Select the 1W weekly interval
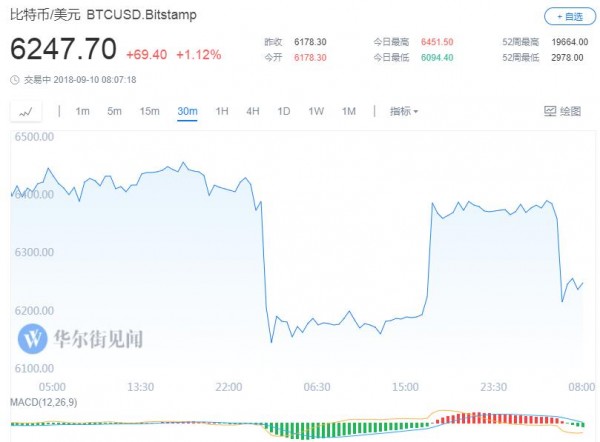This screenshot has height=442, width=600. (316, 110)
